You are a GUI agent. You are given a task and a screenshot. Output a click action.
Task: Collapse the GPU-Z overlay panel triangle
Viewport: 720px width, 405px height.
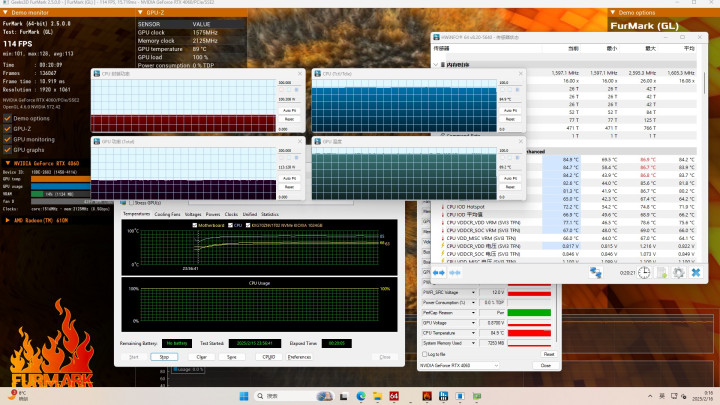pos(140,12)
